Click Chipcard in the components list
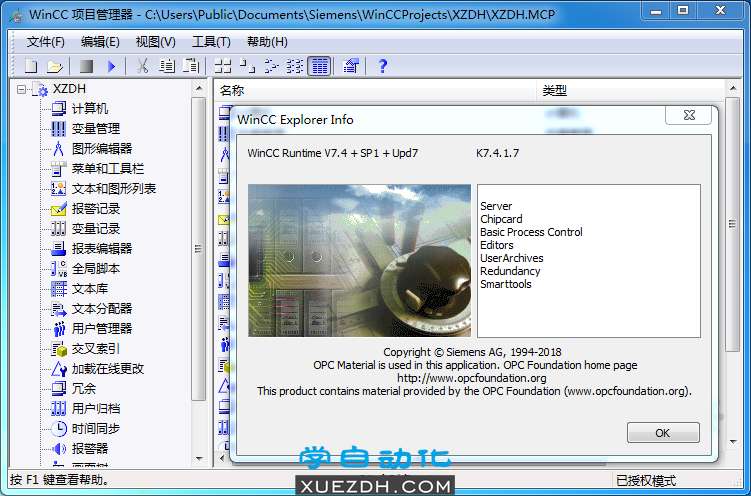This screenshot has height=496, width=751. click(x=501, y=219)
